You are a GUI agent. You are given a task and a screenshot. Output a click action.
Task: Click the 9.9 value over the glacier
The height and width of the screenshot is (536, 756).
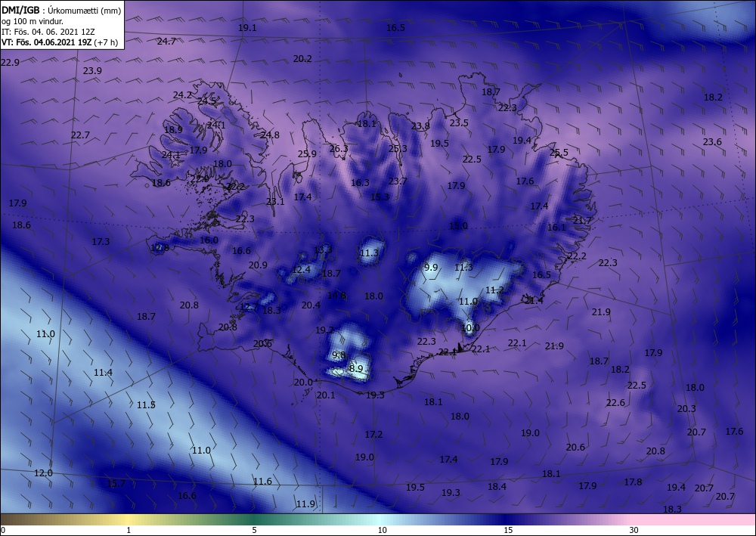click(431, 268)
